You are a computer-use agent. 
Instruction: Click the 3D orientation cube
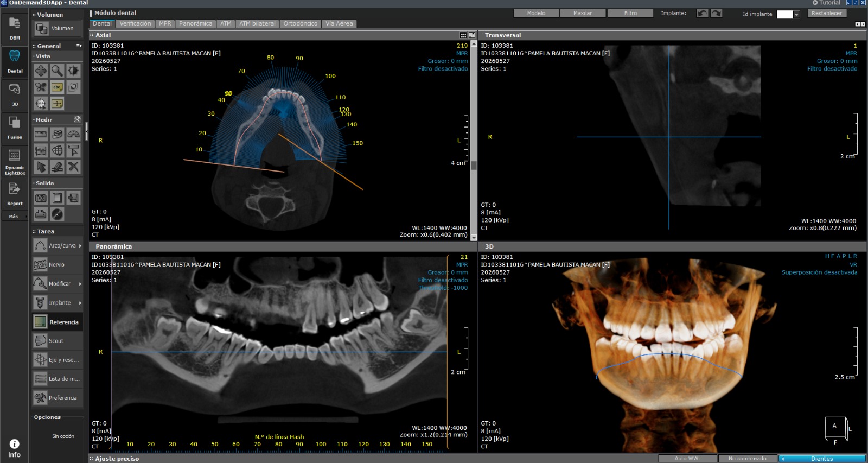(x=837, y=429)
